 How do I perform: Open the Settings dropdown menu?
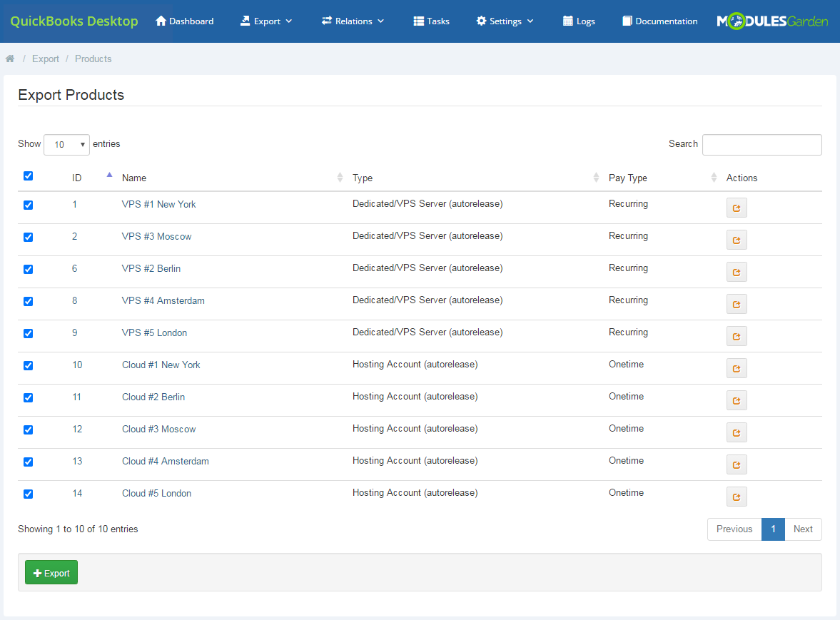click(x=505, y=21)
